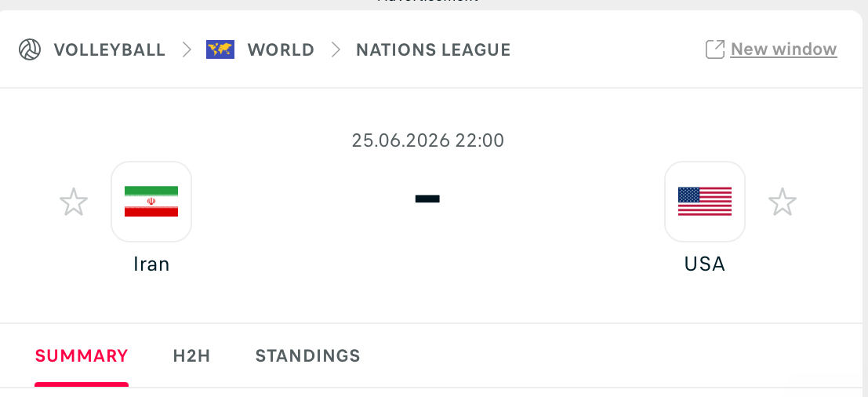The width and height of the screenshot is (868, 397).
Task: Go to the WORLD breadcrumb link
Action: [x=281, y=50]
